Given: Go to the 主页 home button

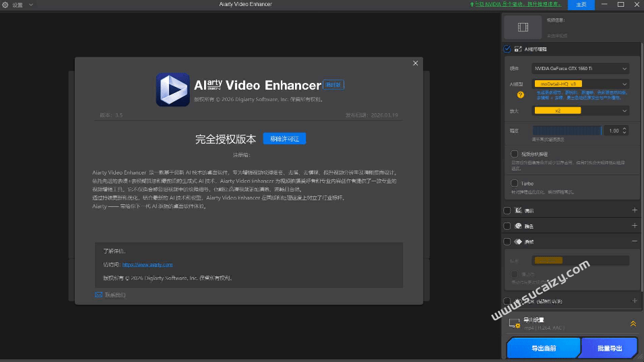Looking at the screenshot, I should pyautogui.click(x=581, y=5).
